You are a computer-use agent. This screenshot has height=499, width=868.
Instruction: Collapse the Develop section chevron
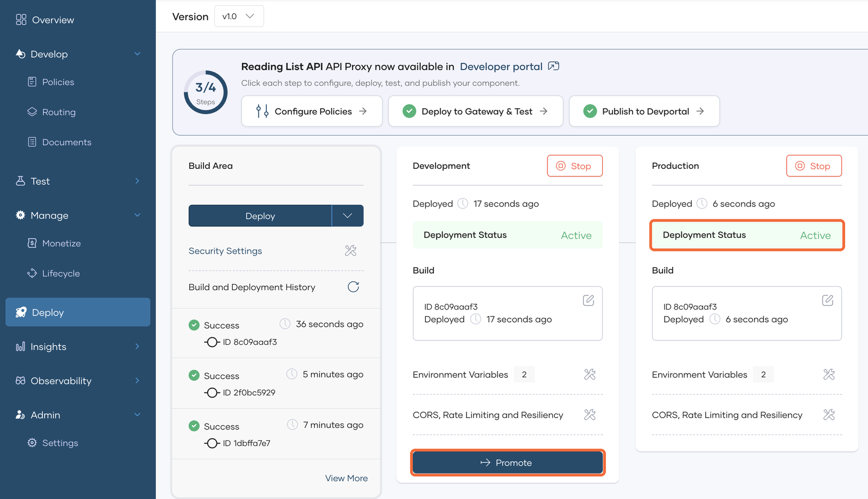tap(137, 54)
